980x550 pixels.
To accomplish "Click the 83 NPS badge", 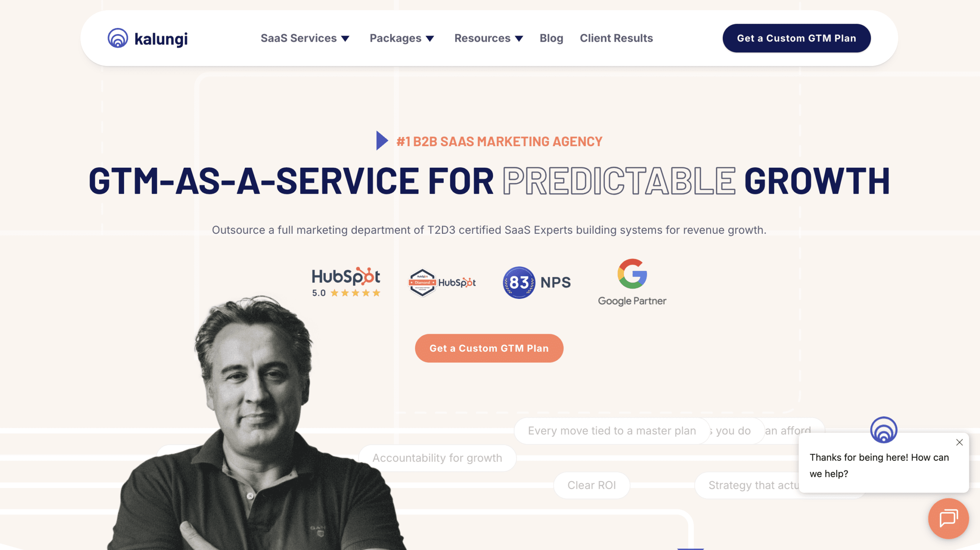I will (x=537, y=282).
